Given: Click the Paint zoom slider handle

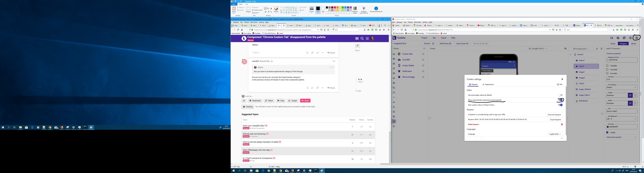Looking at the screenshot, I should [635, 167].
